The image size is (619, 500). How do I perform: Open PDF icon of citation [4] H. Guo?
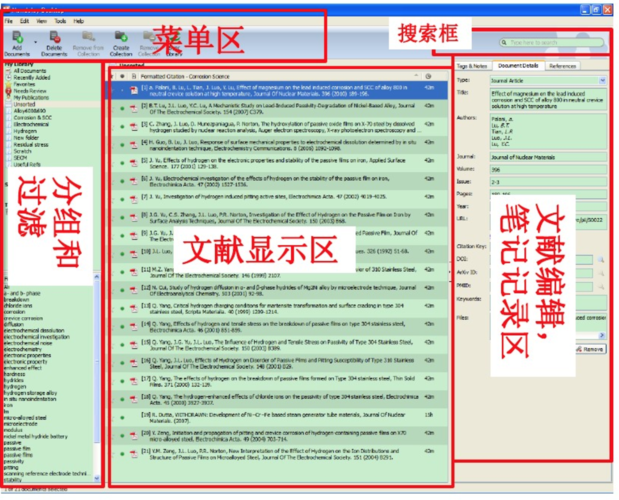pos(134,145)
